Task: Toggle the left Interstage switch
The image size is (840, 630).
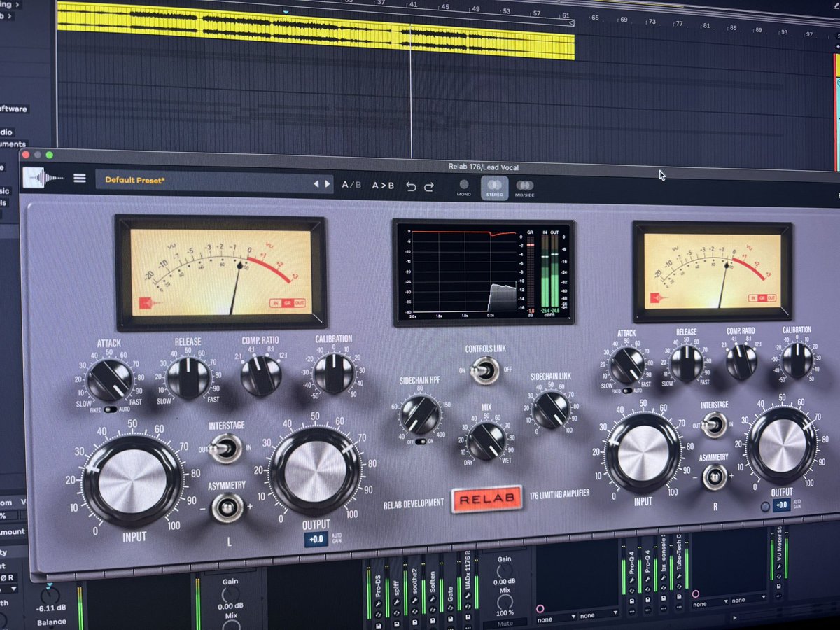Action: point(225,448)
